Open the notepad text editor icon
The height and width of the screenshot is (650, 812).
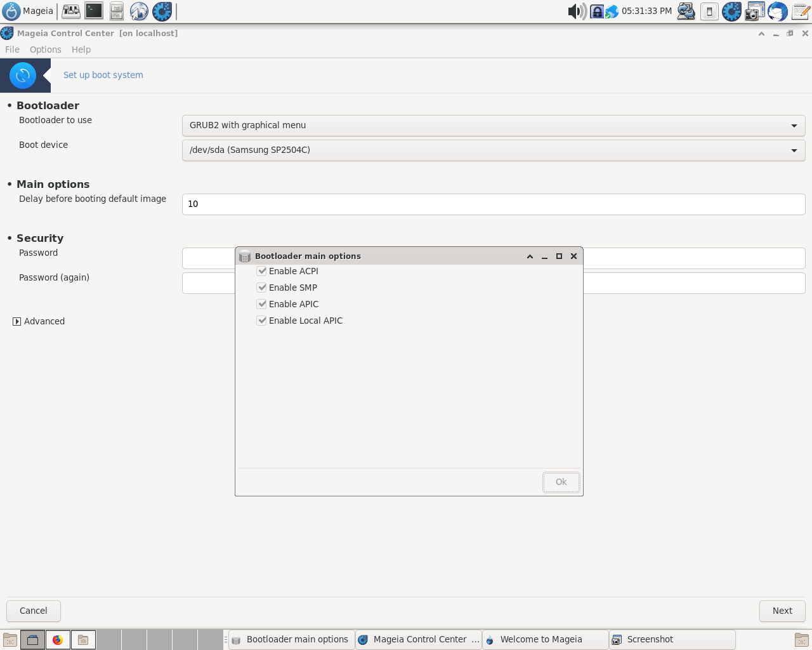tap(801, 11)
